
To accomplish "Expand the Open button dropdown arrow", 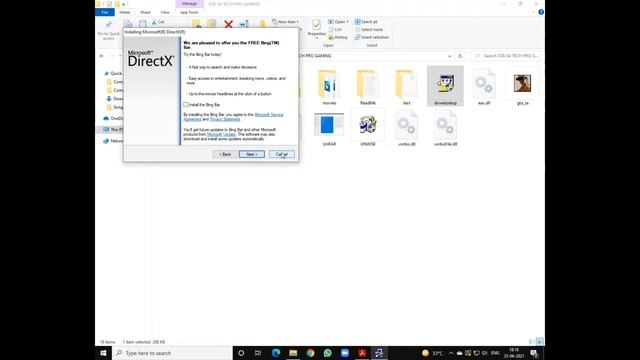I will 347,22.
